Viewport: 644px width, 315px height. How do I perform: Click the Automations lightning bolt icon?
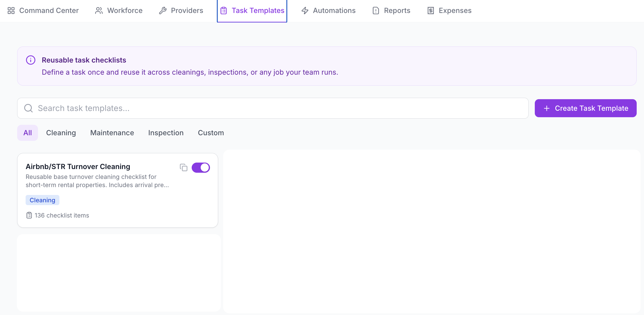point(305,11)
